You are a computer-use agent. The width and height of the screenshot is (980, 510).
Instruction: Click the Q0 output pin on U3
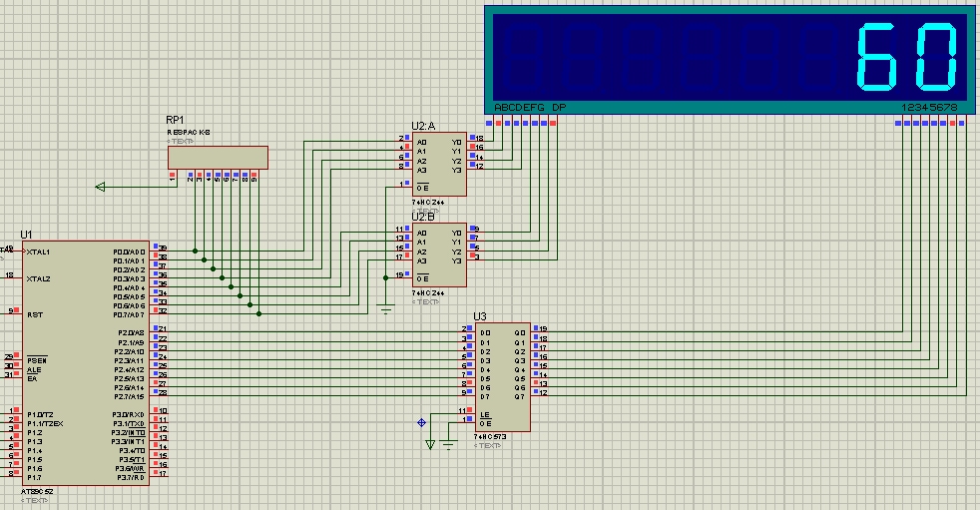pyautogui.click(x=519, y=332)
